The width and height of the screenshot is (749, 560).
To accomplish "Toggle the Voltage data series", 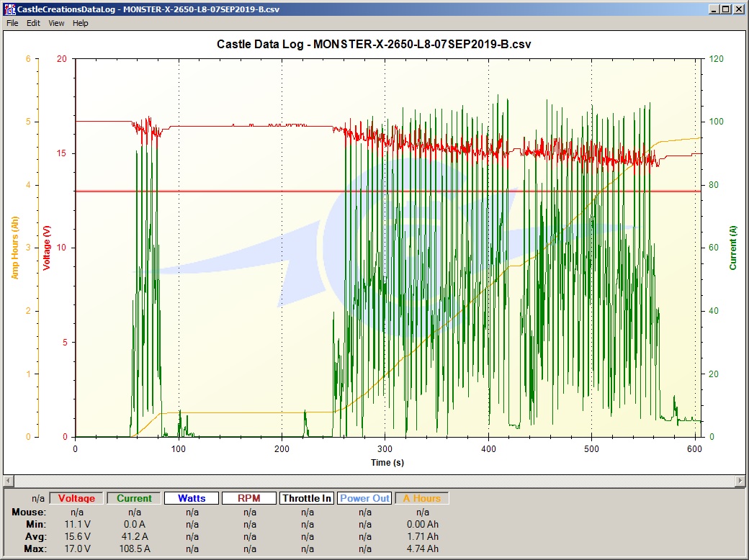I will 76,498.
